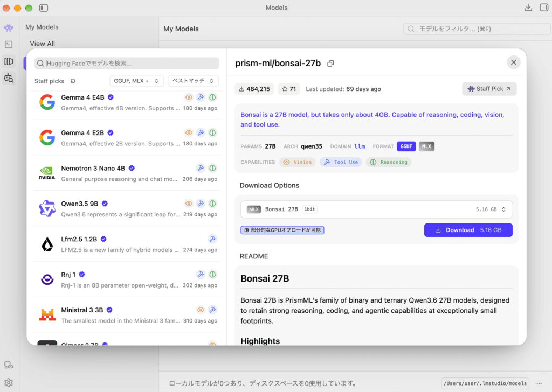Viewport: 552px width, 392px height.
Task: Copy the prism-ml/bonsai-27b model name
Action: tap(330, 64)
